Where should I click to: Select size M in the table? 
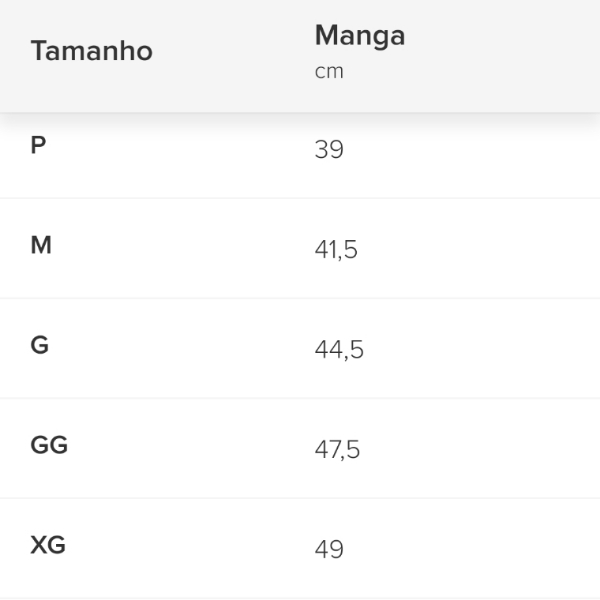41,245
